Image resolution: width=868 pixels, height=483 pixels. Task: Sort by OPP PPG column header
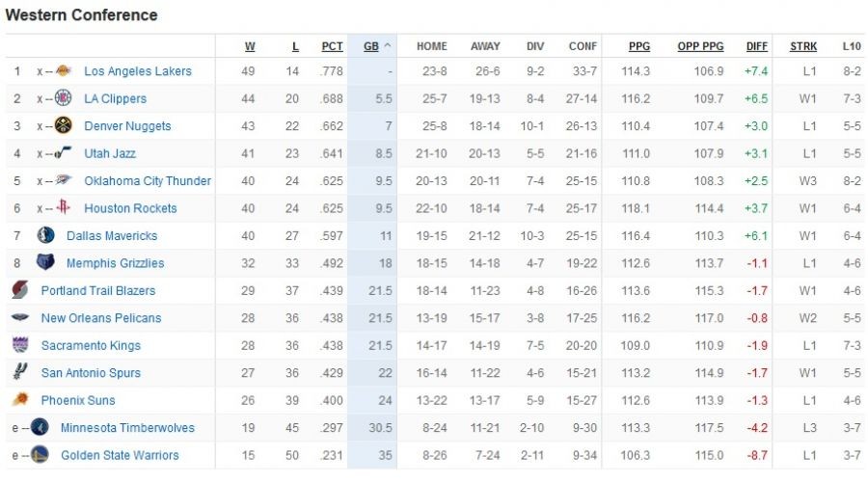coord(700,46)
